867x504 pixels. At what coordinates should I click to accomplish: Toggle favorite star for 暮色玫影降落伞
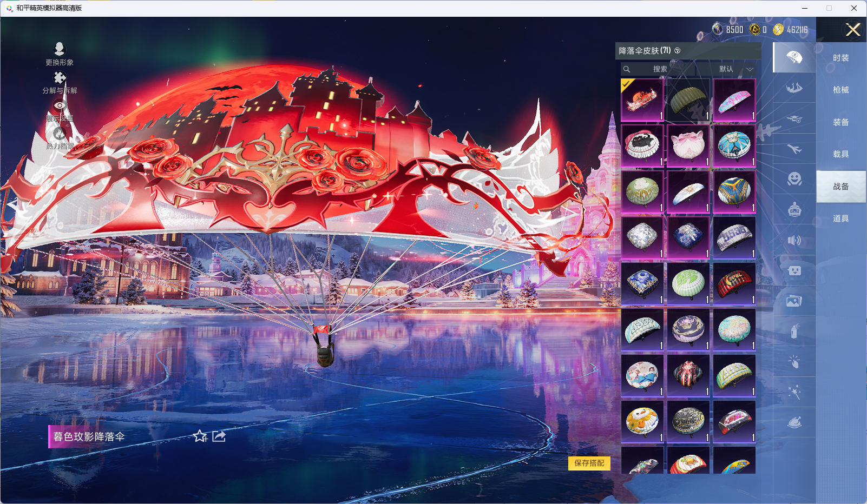200,436
